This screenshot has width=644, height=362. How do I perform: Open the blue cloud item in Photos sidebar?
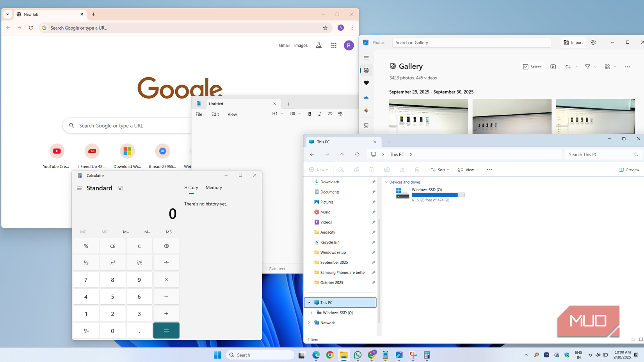point(366,98)
